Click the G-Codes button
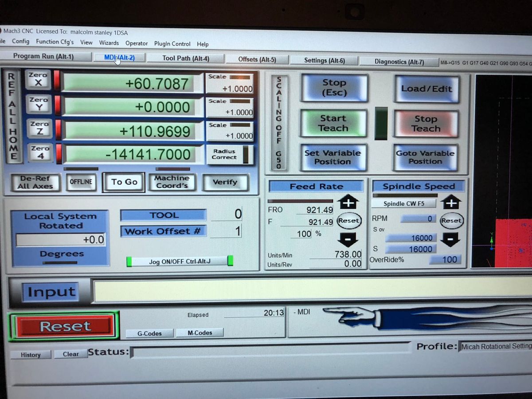532x399 pixels. coord(149,333)
